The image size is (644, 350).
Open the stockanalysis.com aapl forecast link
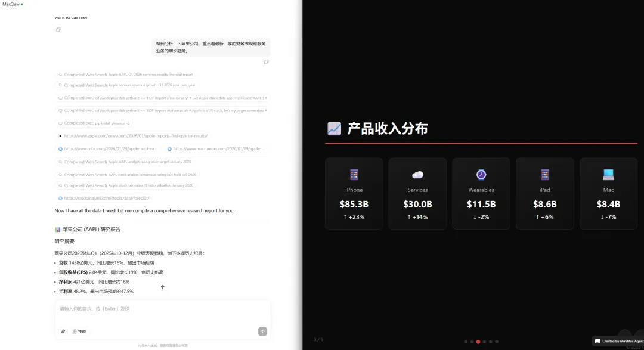(x=104, y=199)
